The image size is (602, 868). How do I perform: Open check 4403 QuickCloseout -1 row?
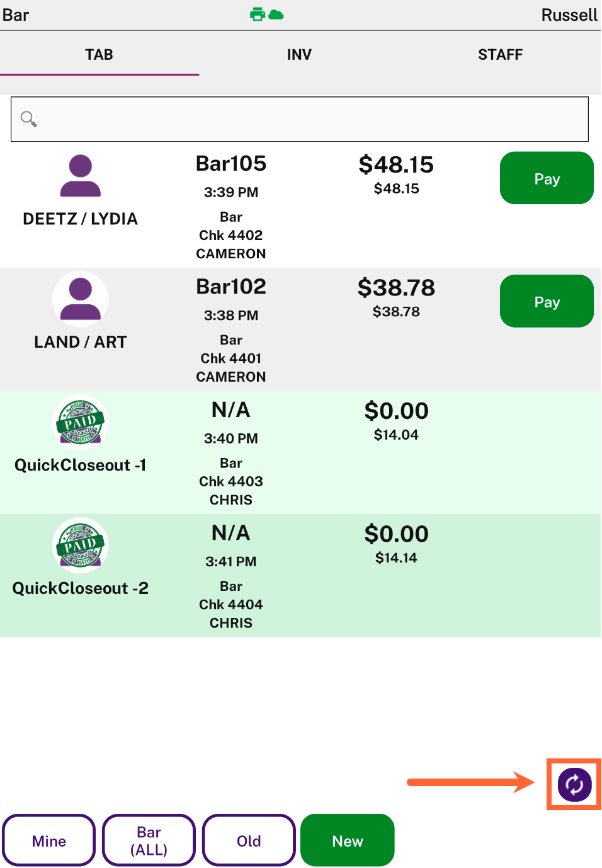300,452
